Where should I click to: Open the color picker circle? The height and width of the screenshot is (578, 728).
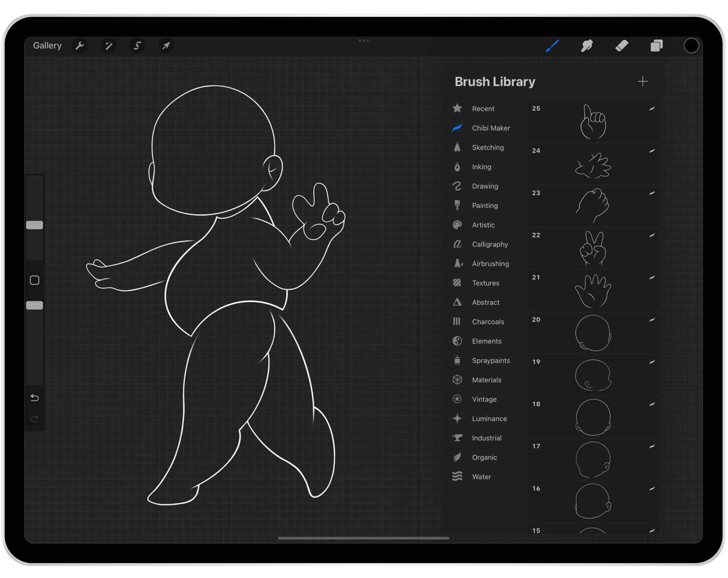pos(691,46)
